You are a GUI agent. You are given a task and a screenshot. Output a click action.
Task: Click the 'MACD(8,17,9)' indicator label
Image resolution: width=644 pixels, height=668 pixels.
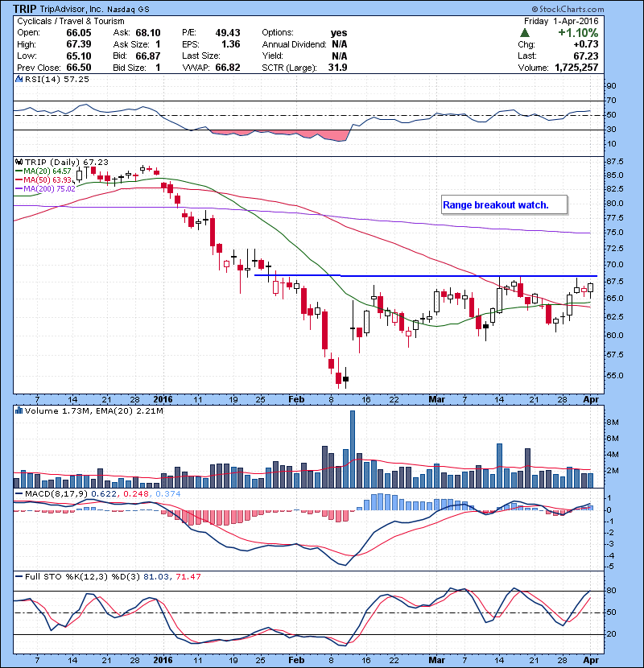coord(56,494)
